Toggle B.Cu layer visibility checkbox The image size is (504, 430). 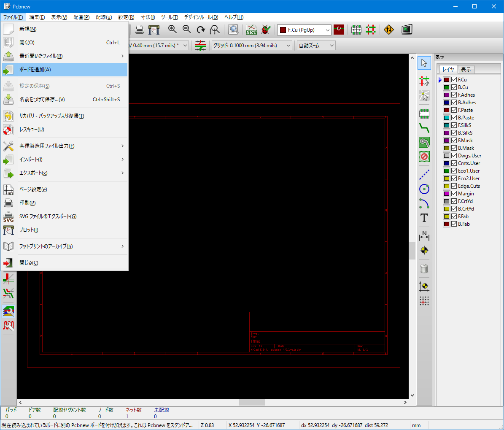coord(454,87)
